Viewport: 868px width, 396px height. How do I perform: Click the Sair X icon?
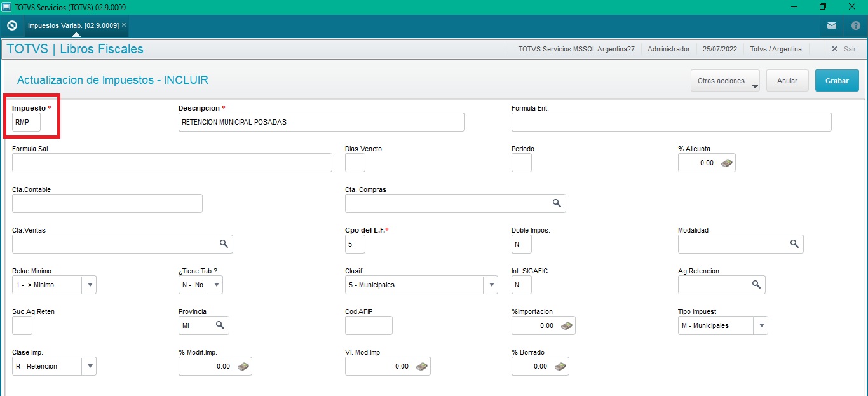click(x=834, y=49)
